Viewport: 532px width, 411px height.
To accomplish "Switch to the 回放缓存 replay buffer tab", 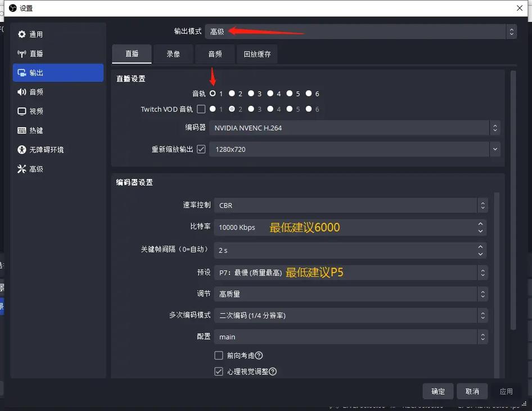I will (256, 53).
